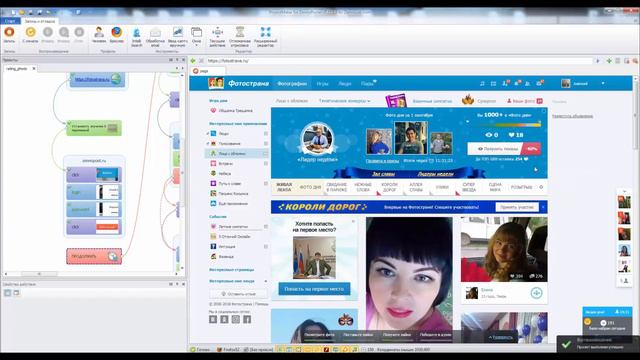Toggle the small checkbox beside the Люди sidebar item
Viewport: 640px width, 360px height.
[x=266, y=133]
